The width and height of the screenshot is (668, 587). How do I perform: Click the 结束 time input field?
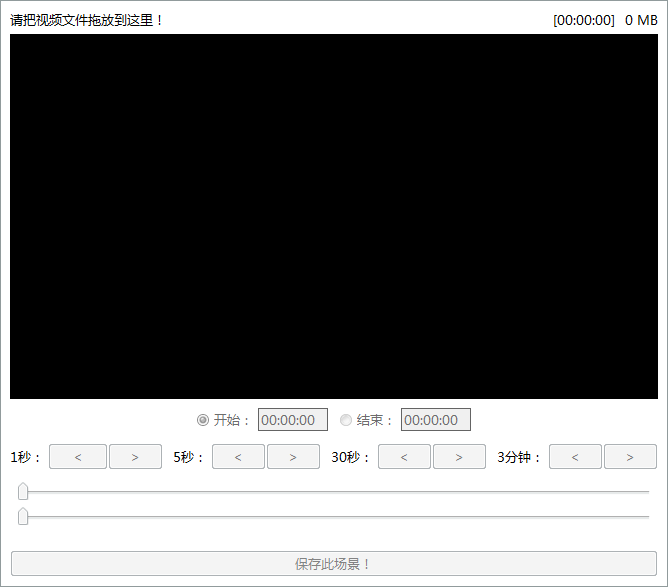[435, 420]
